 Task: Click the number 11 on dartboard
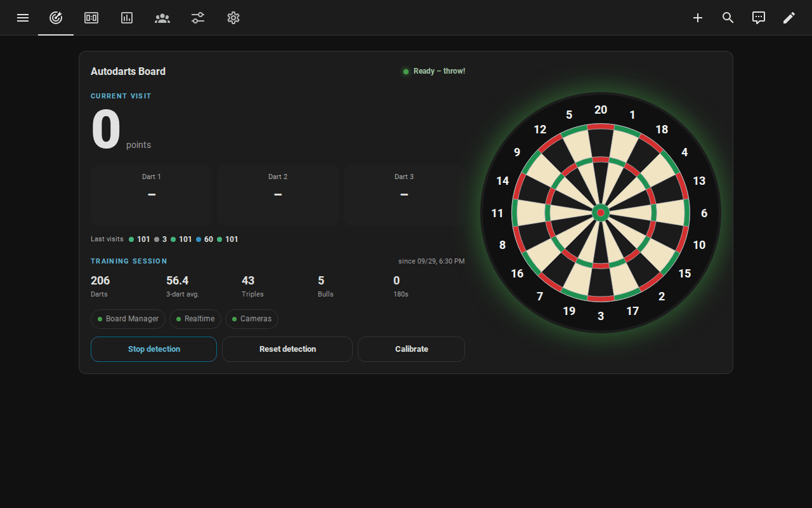[x=497, y=213]
